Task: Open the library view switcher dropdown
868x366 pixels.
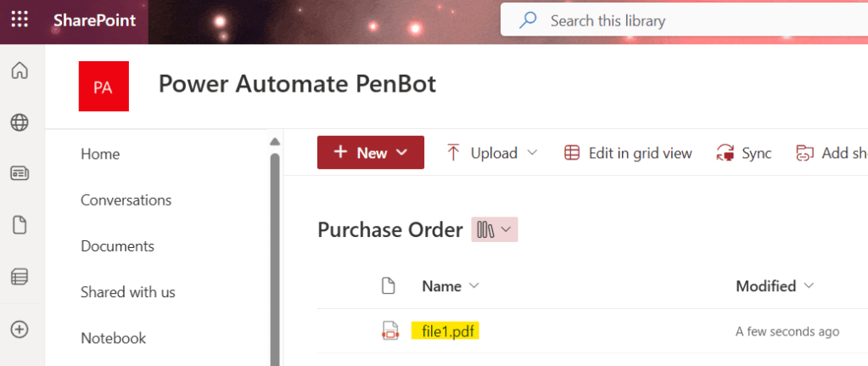Action: pyautogui.click(x=495, y=229)
